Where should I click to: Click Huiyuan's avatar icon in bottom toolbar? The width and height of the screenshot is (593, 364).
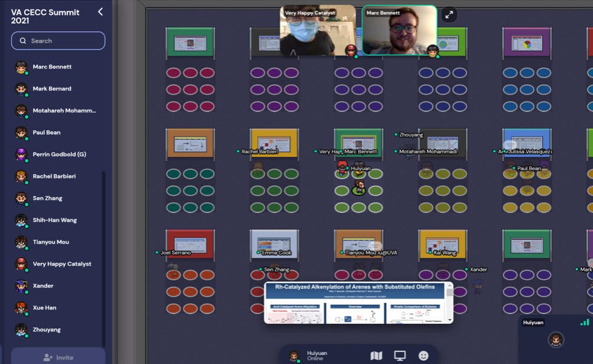pos(294,356)
